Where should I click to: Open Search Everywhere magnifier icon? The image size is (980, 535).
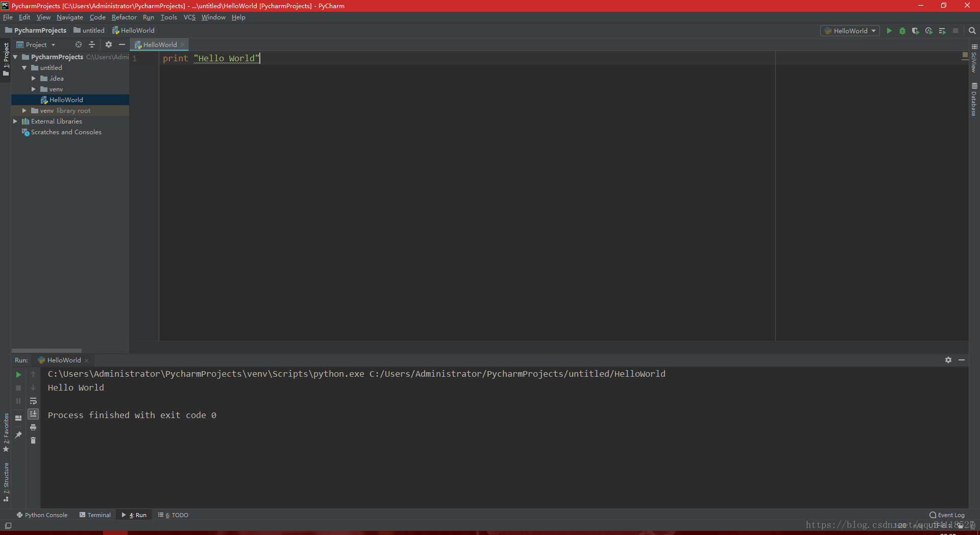[972, 31]
